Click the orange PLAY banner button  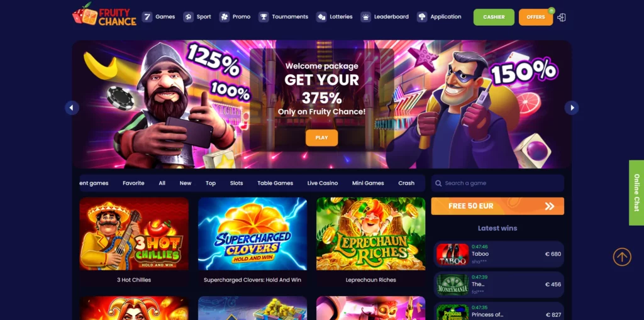pos(321,138)
